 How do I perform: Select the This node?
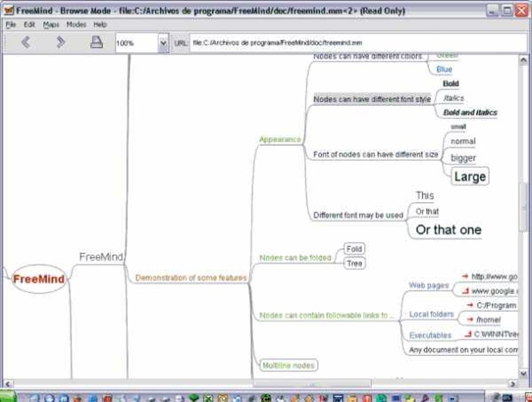(425, 196)
